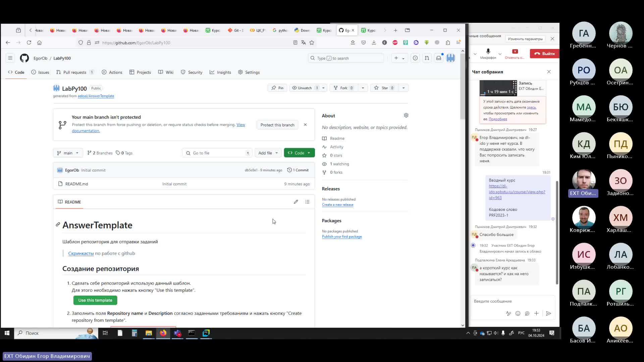The height and width of the screenshot is (362, 644).
Task: Open Publish your first package link
Action: (342, 236)
